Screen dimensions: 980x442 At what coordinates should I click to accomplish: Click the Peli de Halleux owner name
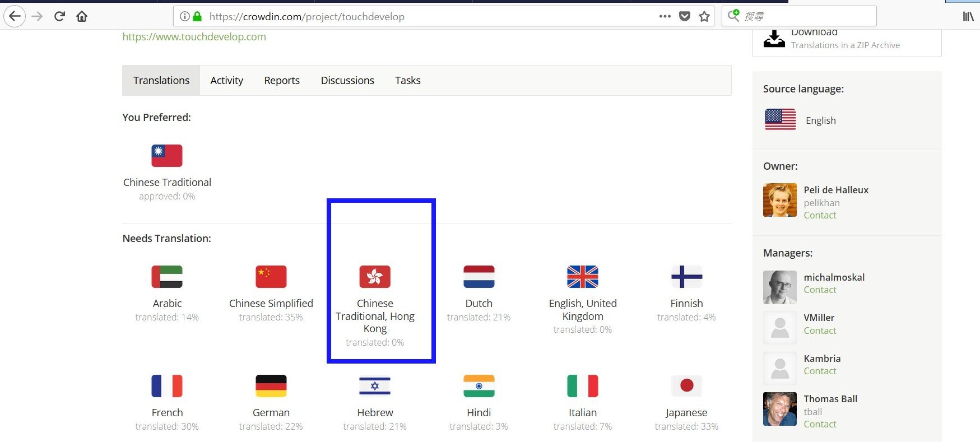[836, 190]
